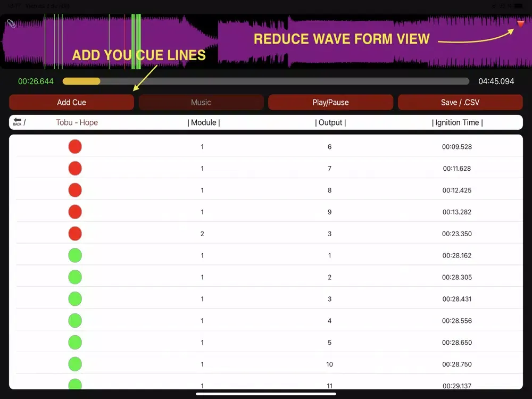Viewport: 532px width, 399px height.
Task: Click total duration 04:45.094
Action: pos(496,81)
